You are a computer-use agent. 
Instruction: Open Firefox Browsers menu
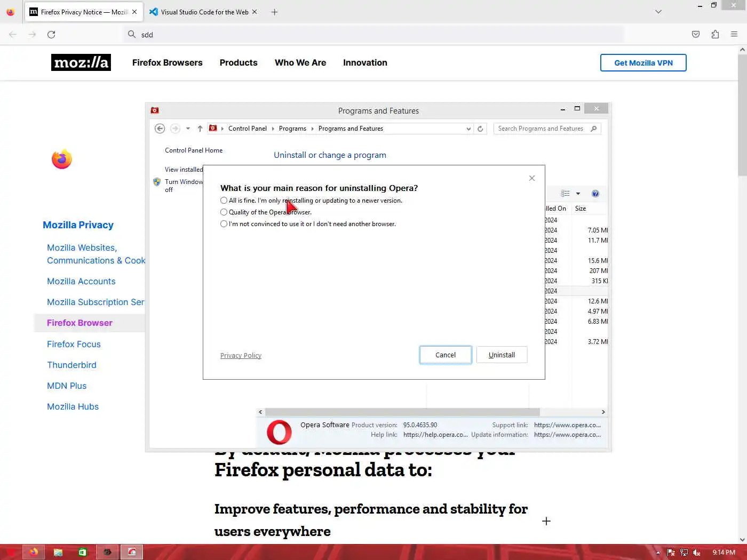[x=168, y=62]
